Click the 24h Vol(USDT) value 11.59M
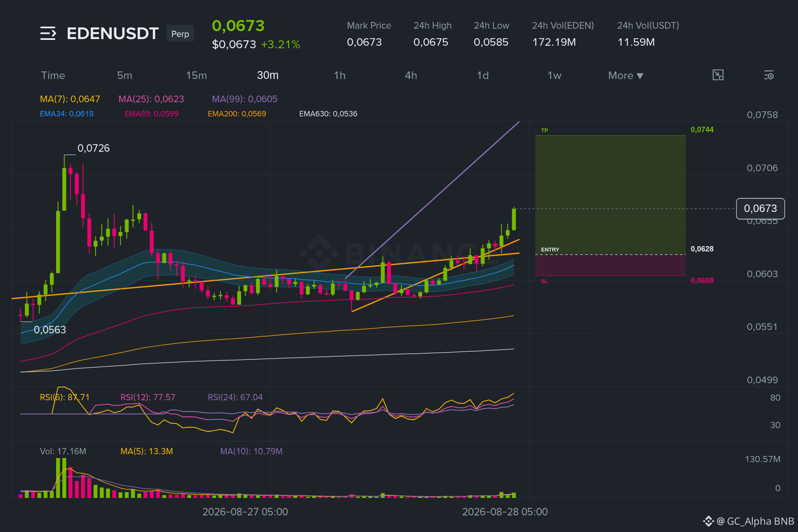The height and width of the screenshot is (532, 798). 636,42
